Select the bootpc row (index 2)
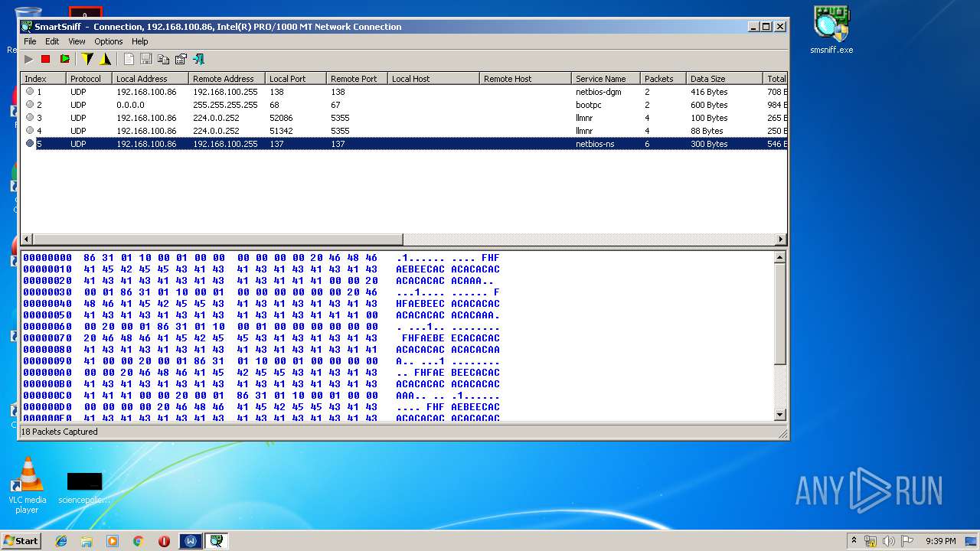The height and width of the screenshot is (551, 980). (403, 105)
